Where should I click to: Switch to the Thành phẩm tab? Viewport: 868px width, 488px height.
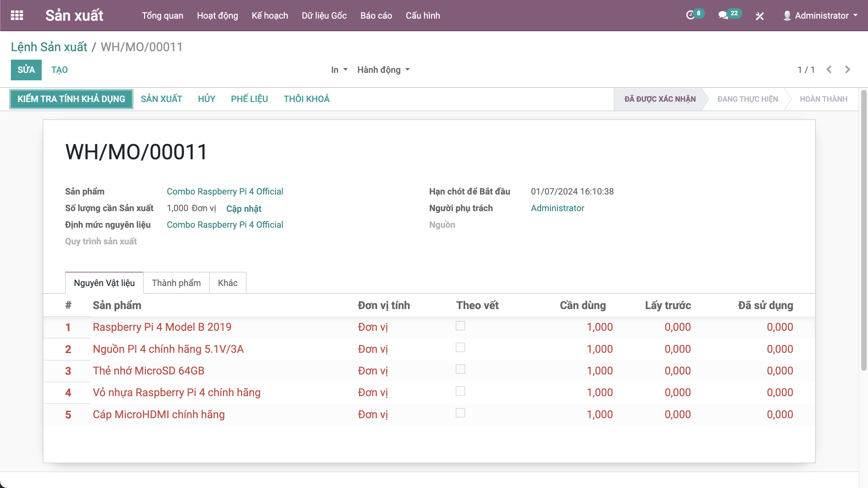tap(176, 283)
